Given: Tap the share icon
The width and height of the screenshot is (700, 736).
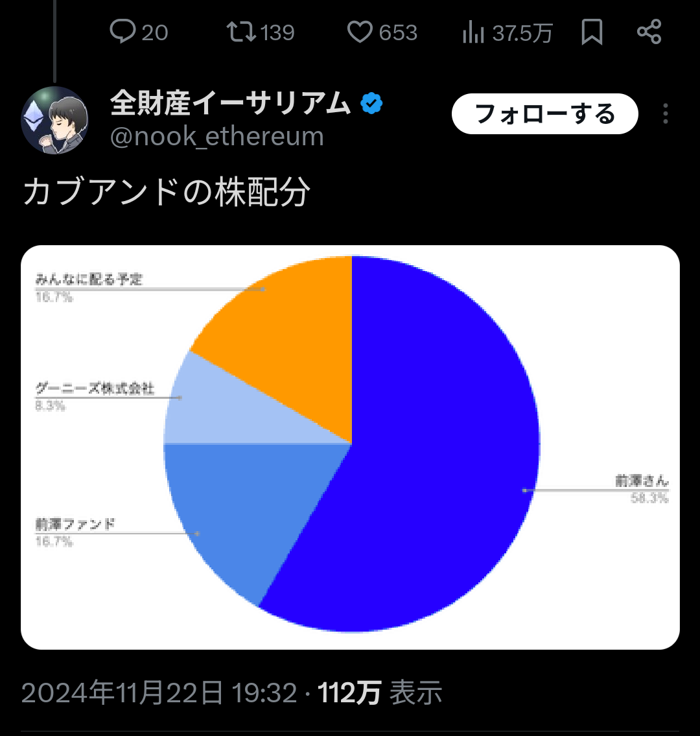Looking at the screenshot, I should [x=649, y=32].
